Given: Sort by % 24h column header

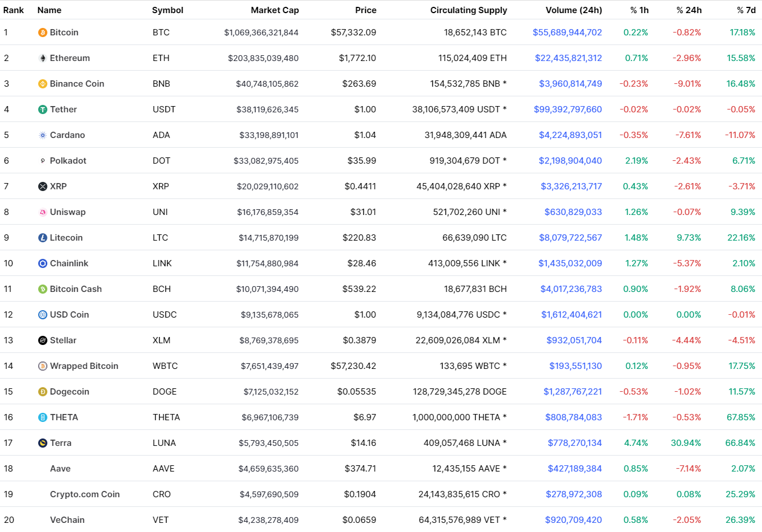Looking at the screenshot, I should pos(689,10).
